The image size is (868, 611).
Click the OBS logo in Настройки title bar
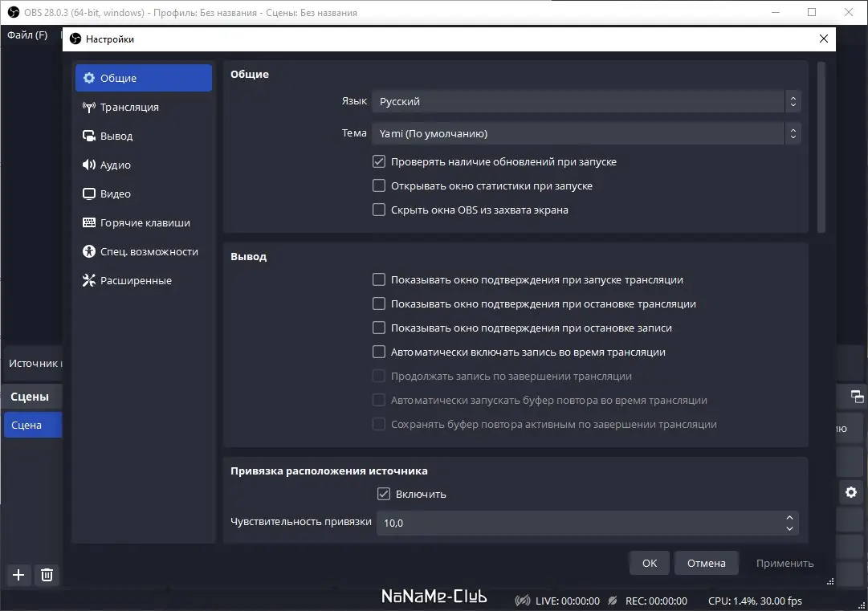pyautogui.click(x=75, y=39)
